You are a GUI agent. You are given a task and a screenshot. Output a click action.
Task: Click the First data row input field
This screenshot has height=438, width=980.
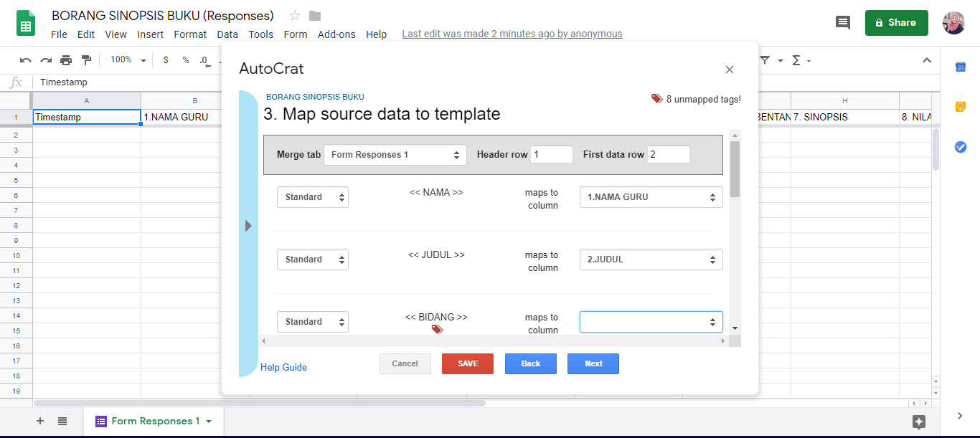pos(669,154)
